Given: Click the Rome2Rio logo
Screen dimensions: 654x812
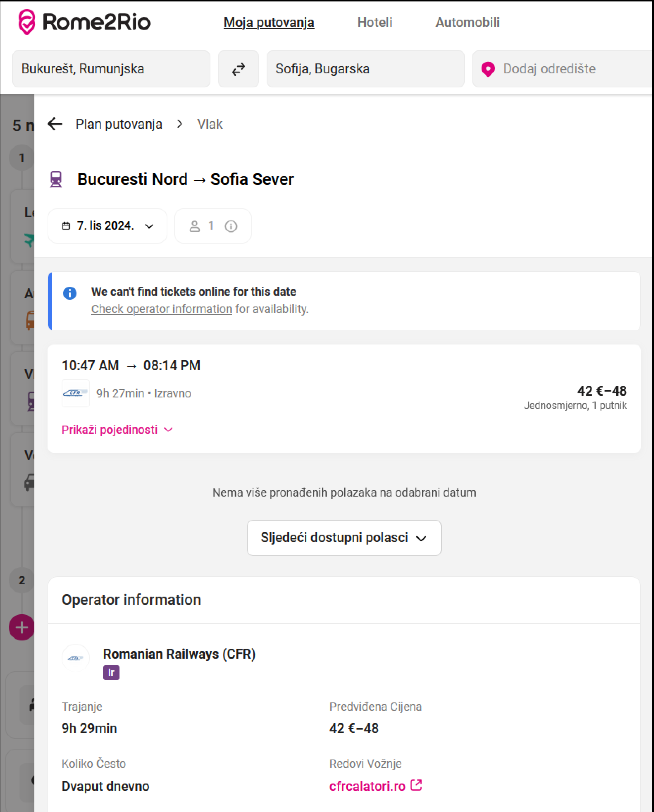Looking at the screenshot, I should click(84, 22).
